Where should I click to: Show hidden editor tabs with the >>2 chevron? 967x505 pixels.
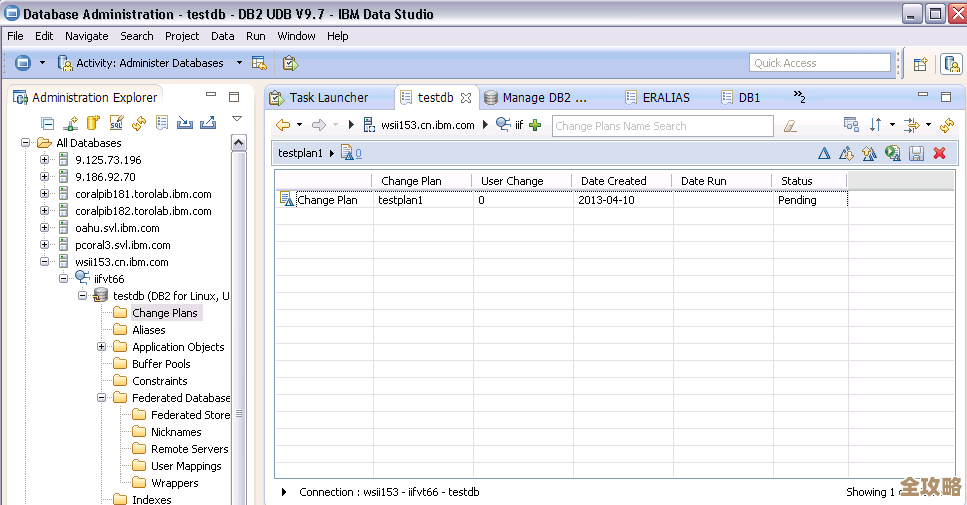pos(799,97)
